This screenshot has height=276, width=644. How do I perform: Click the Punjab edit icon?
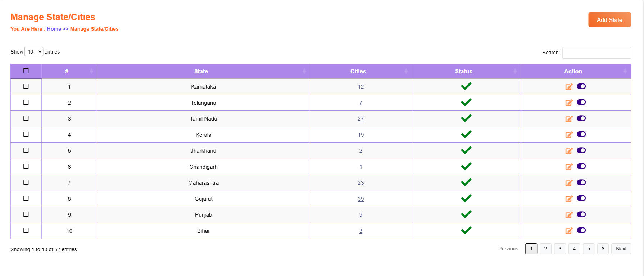[x=569, y=215]
